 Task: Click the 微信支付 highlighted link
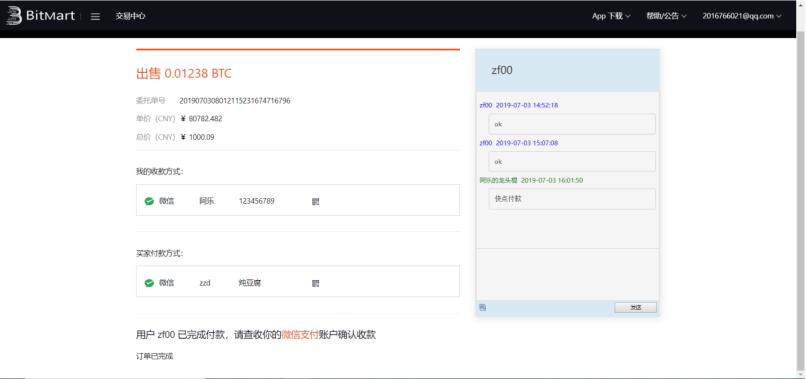[x=300, y=335]
